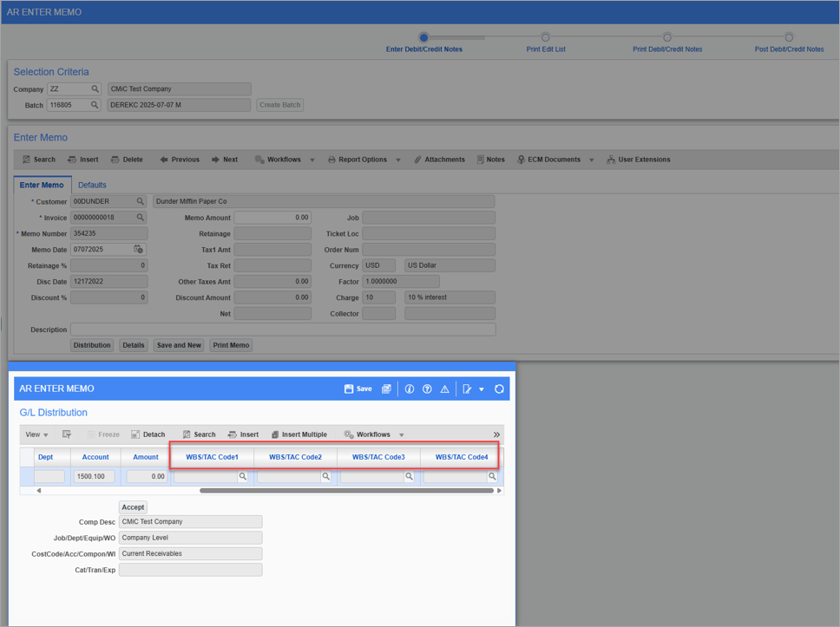Click Detach in G/L Distribution toolbar
The height and width of the screenshot is (627, 840).
(x=148, y=434)
